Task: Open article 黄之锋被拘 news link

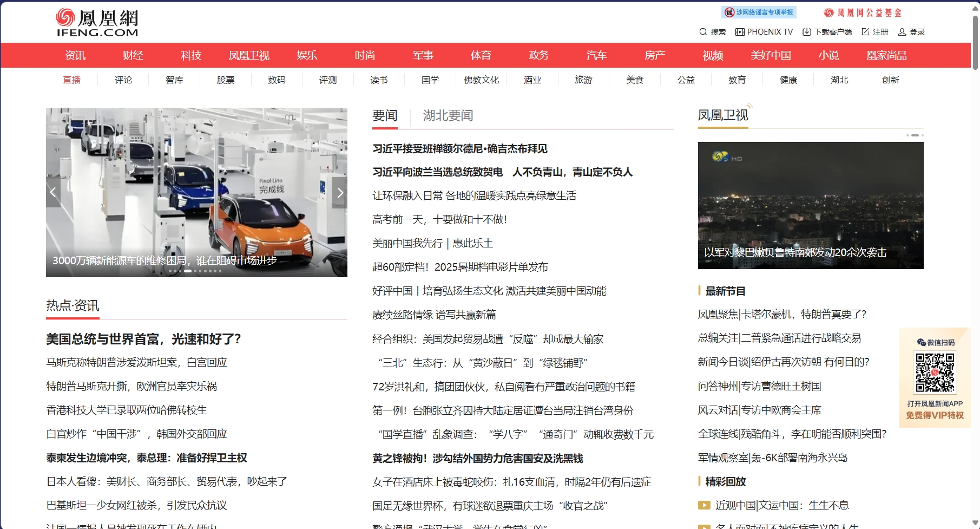Action: (477, 458)
